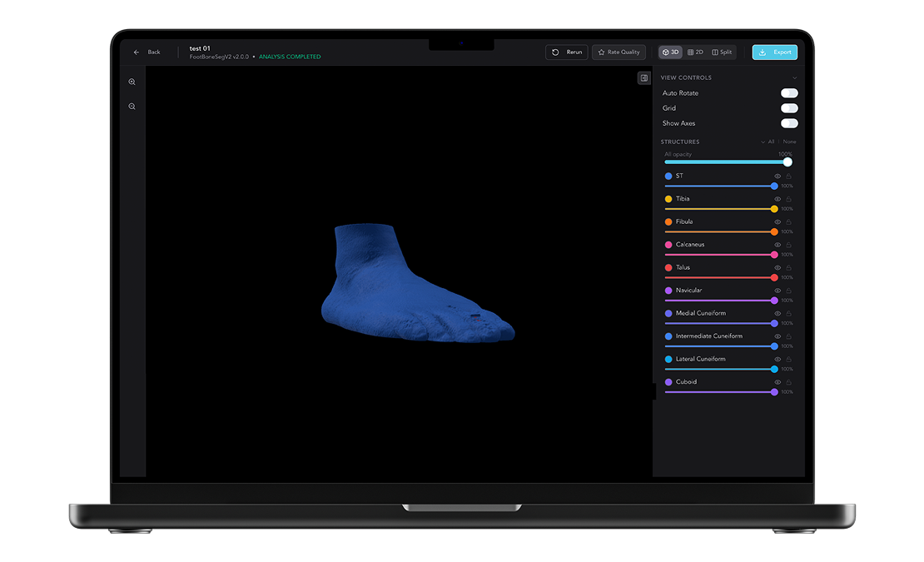The width and height of the screenshot is (924, 562).
Task: Adjust the All opacity slider
Action: click(x=728, y=162)
